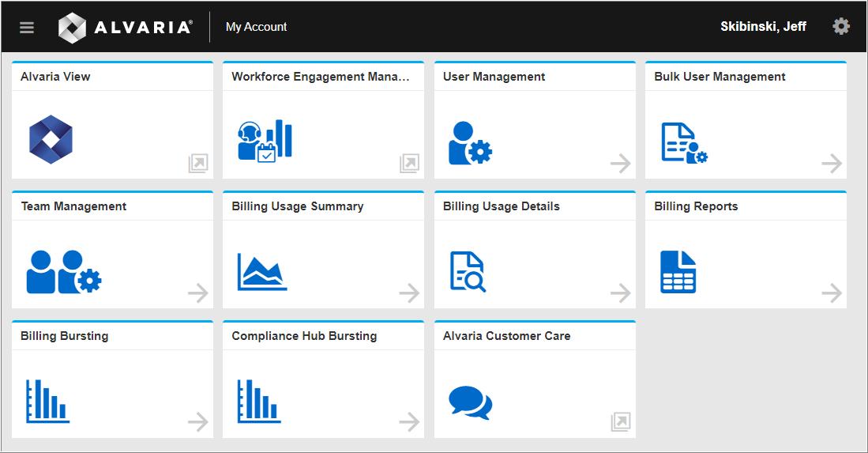This screenshot has height=453, width=868.
Task: Open the settings gear icon
Action: [841, 27]
